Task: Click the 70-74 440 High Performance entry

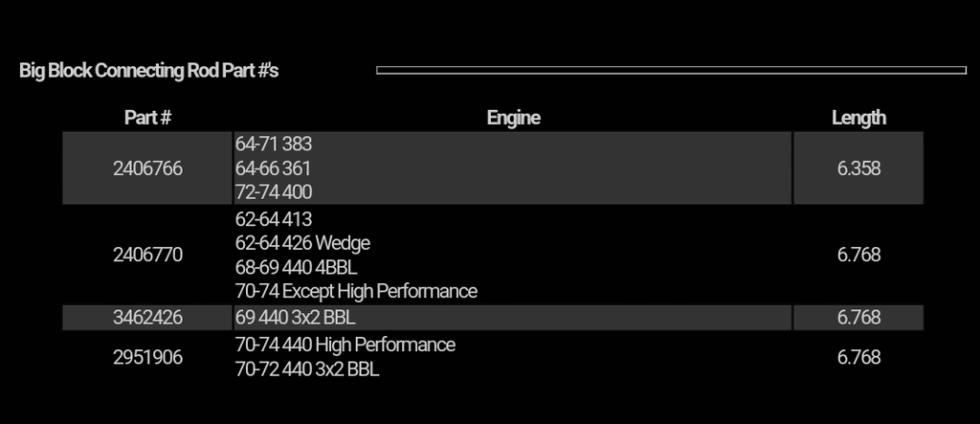Action: (x=345, y=345)
